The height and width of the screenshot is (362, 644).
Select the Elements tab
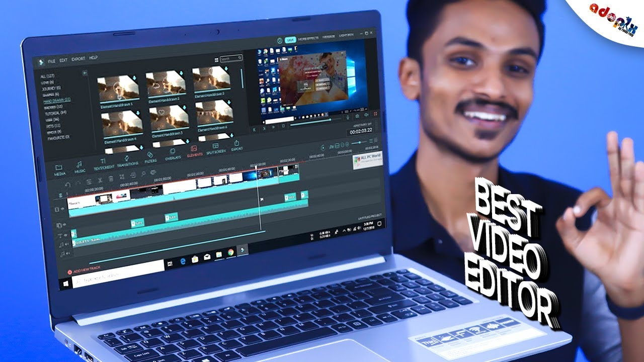195,151
